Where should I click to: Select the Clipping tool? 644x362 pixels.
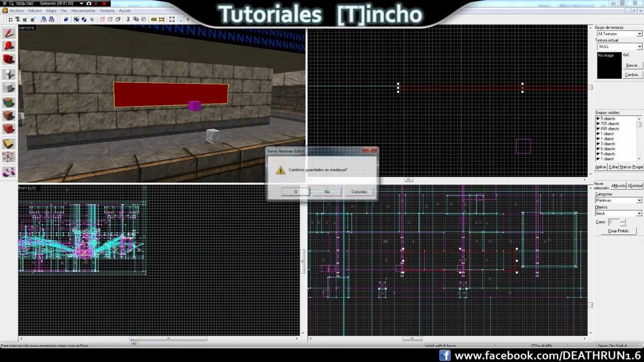9,144
